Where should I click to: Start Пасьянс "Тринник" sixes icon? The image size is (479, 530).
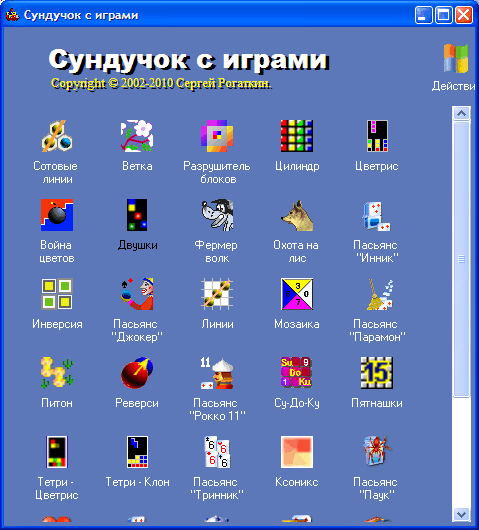[217, 452]
